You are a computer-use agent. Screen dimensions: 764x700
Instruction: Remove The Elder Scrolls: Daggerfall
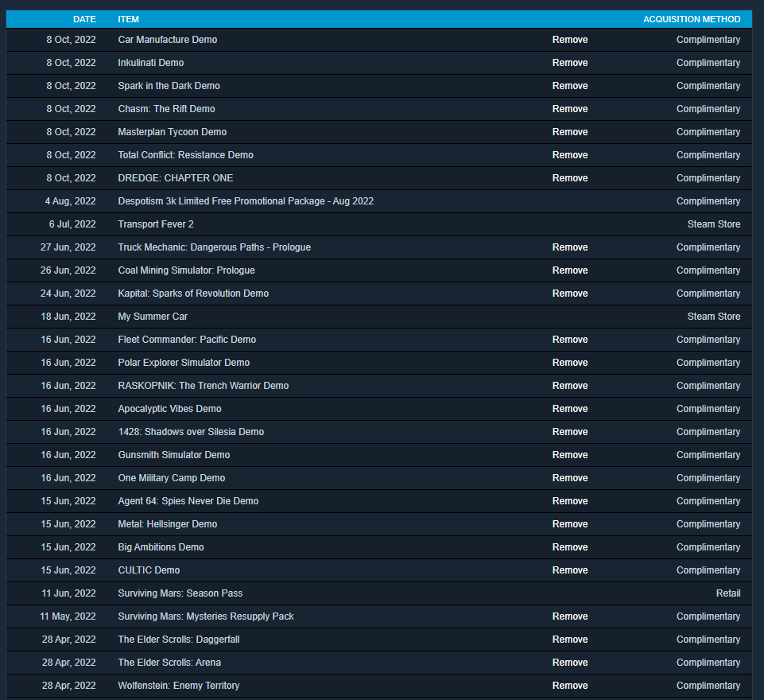point(569,640)
